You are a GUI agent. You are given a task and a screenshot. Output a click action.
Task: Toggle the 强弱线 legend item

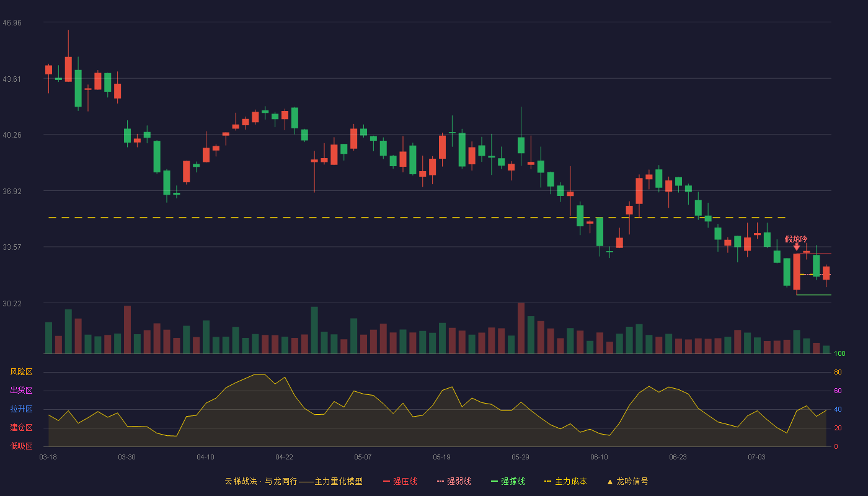pos(454,481)
